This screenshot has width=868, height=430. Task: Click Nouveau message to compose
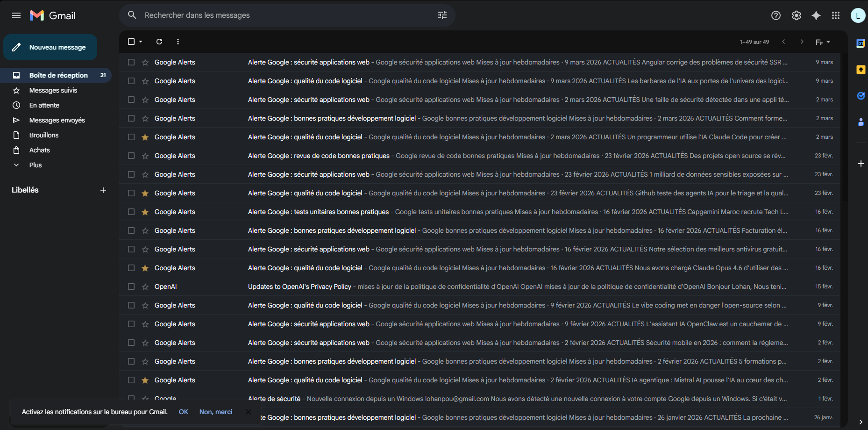pyautogui.click(x=50, y=47)
